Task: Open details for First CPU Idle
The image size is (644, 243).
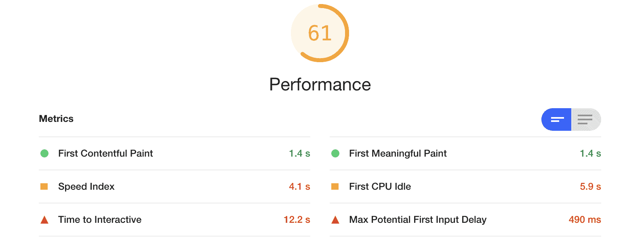Action: coord(380,186)
